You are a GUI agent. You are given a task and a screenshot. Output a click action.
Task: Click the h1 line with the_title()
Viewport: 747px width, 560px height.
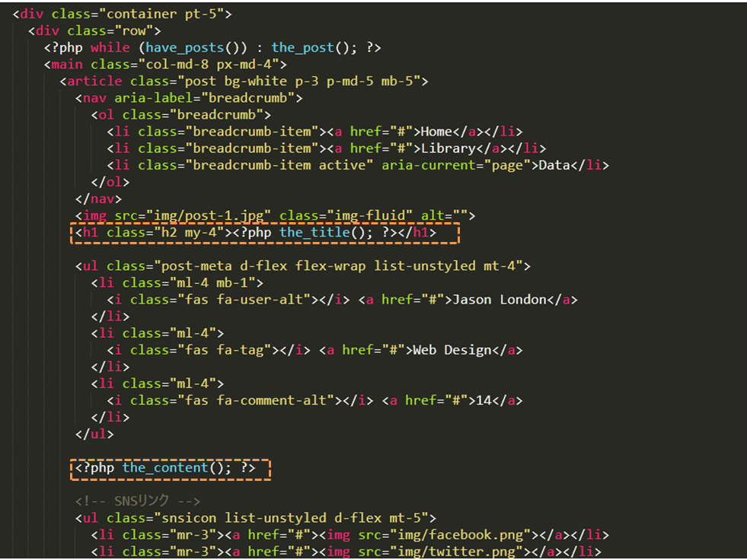(x=256, y=232)
